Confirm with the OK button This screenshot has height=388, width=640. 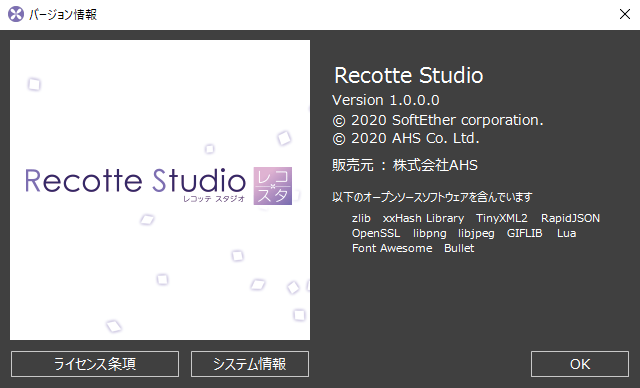(580, 364)
